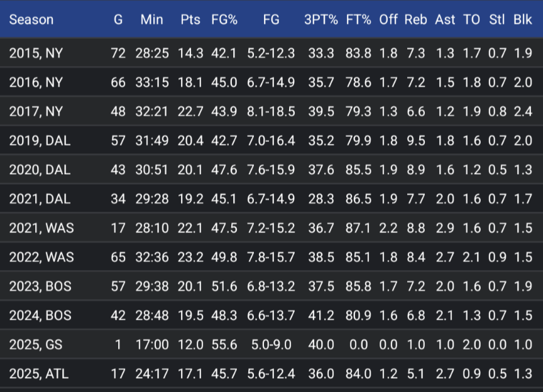Click the 23.2 points cell
Viewport: 543px width, 392px height.
point(190,258)
